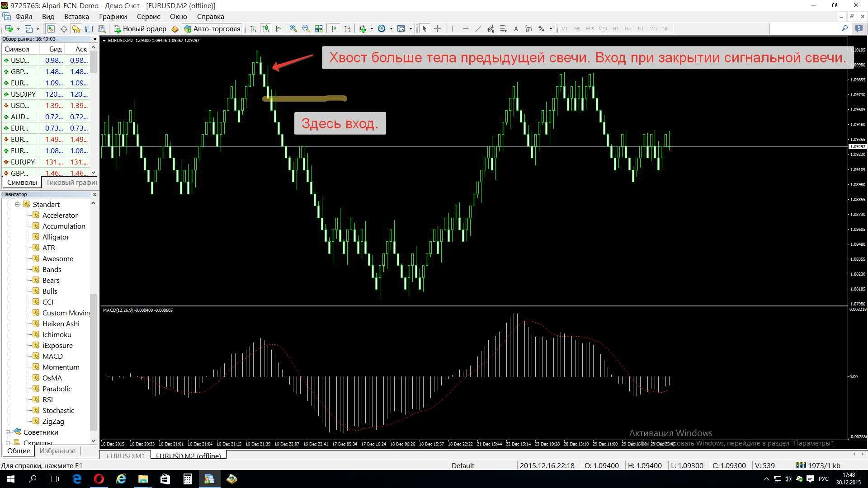The height and width of the screenshot is (488, 868).
Task: Click the Новый ордер button
Action: click(140, 28)
